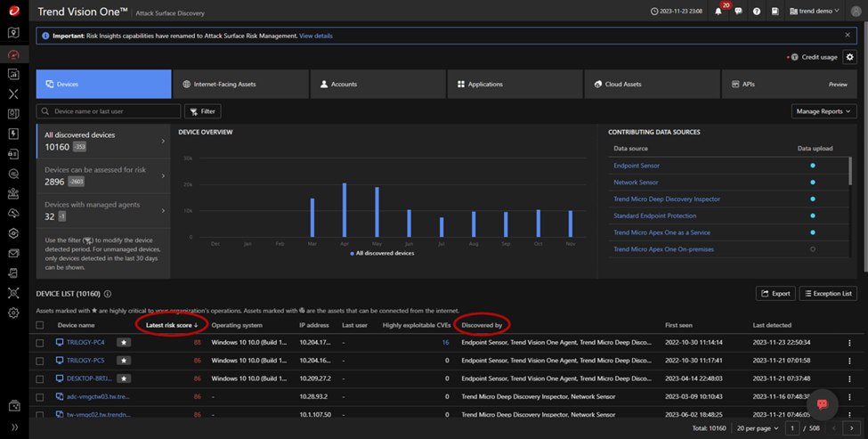Toggle the select-all devices checkbox
Viewport: 868px width, 439px height.
pos(40,325)
